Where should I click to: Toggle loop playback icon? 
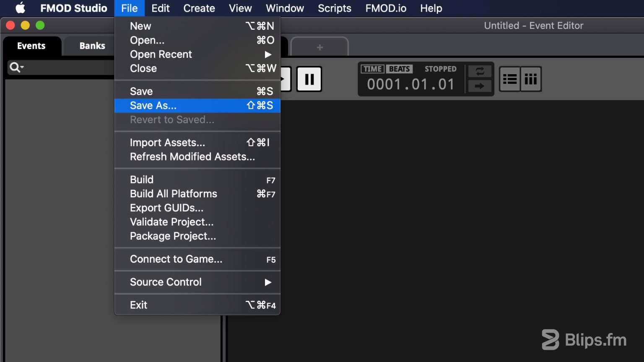[480, 71]
